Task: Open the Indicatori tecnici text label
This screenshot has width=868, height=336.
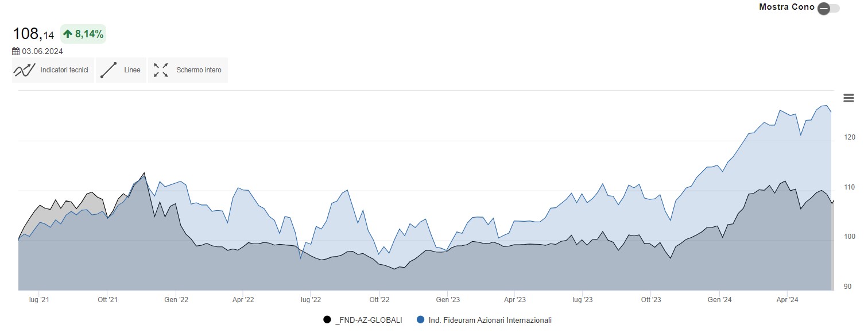Action: click(64, 70)
